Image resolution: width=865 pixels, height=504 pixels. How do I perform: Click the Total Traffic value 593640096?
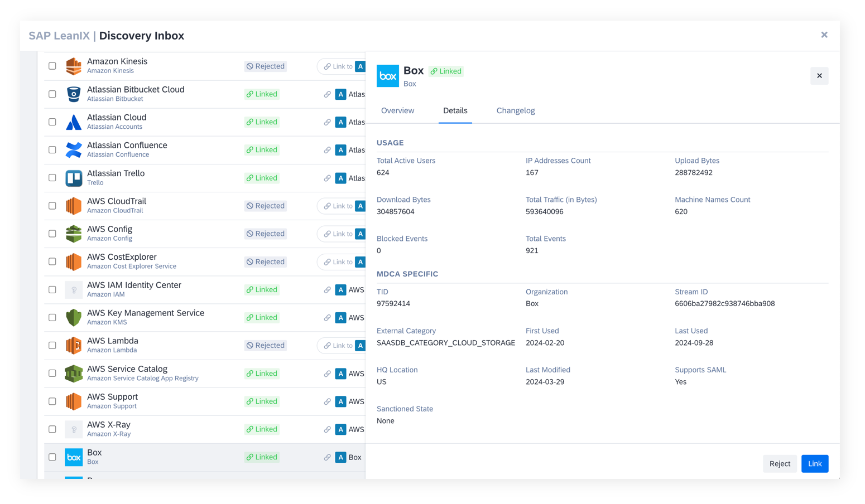[x=545, y=212]
